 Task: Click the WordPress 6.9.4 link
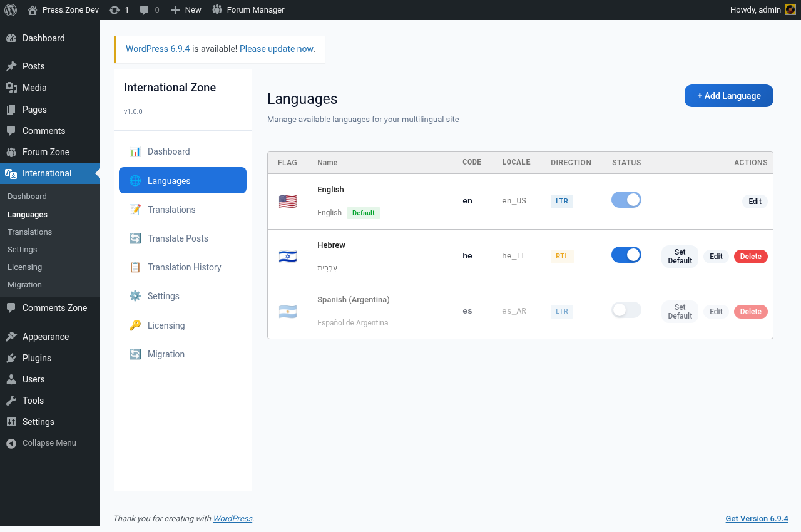pyautogui.click(x=158, y=49)
